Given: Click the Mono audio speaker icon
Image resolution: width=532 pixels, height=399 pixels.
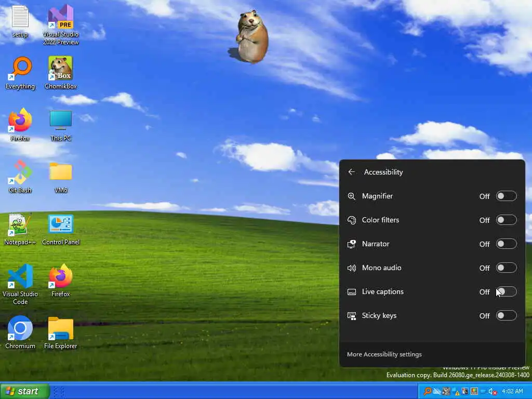Looking at the screenshot, I should click(352, 268).
